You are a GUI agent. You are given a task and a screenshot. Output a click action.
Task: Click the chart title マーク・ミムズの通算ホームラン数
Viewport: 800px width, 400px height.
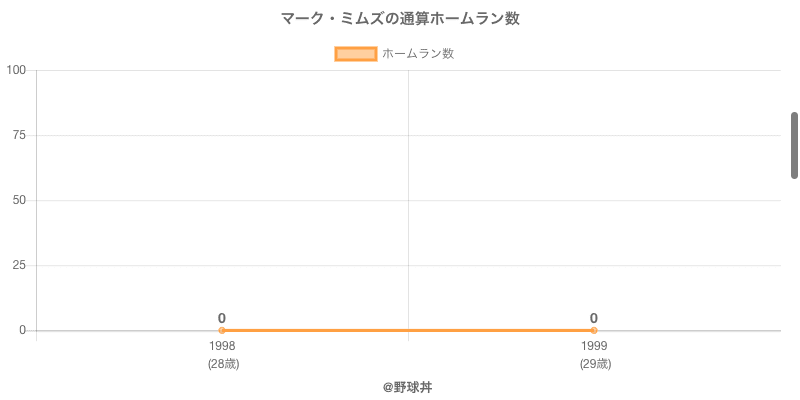click(400, 18)
